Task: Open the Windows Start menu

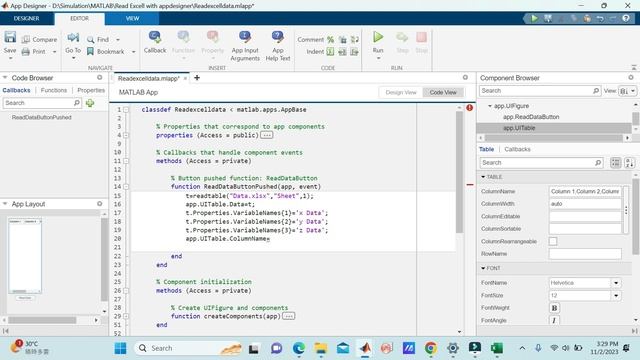Action: pos(120,348)
